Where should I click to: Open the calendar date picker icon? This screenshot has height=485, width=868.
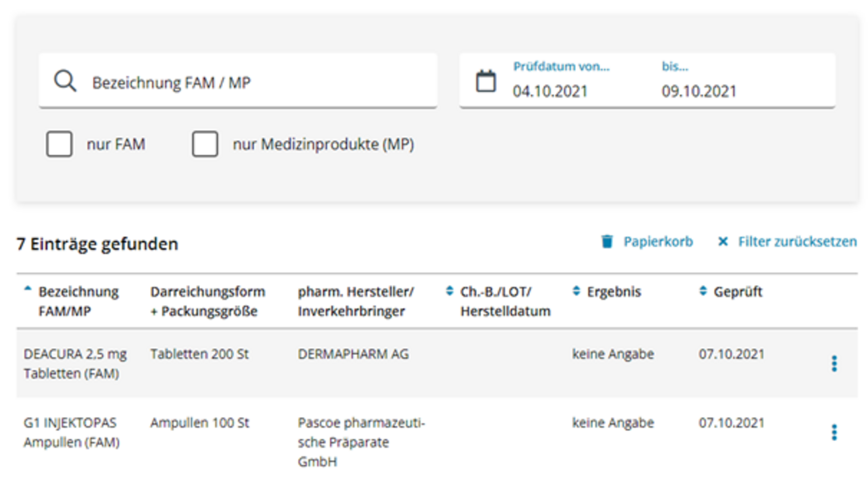tap(486, 81)
